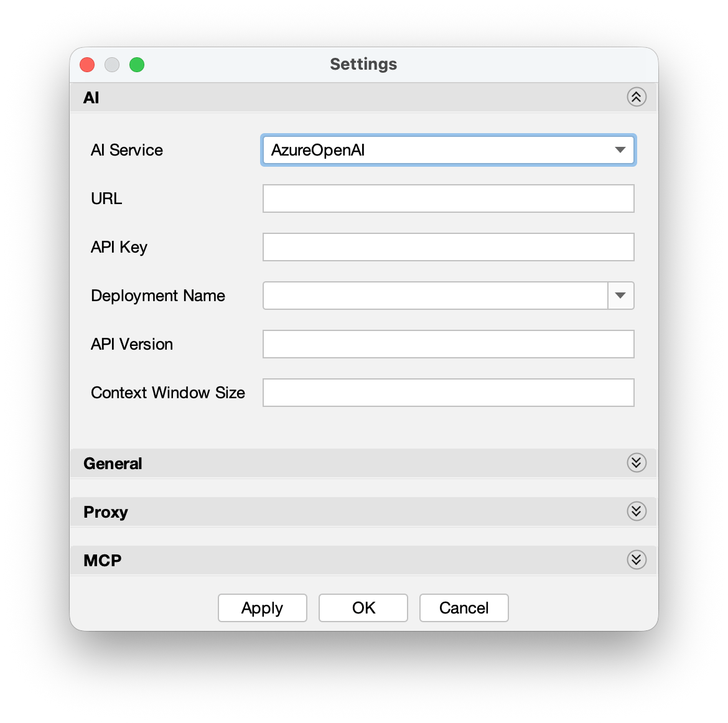Open Deployment Name dropdown arrow
728x723 pixels.
(x=621, y=296)
